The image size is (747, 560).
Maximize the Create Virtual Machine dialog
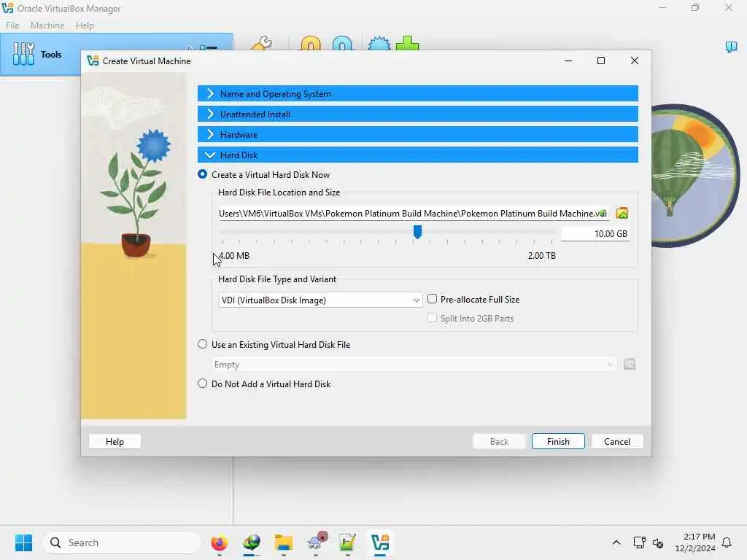pos(601,61)
